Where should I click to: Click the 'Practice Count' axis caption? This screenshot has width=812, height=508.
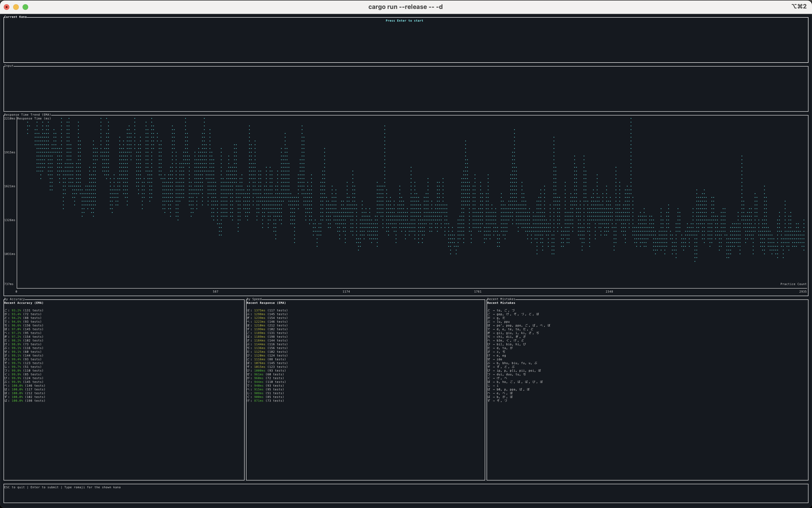(x=793, y=284)
